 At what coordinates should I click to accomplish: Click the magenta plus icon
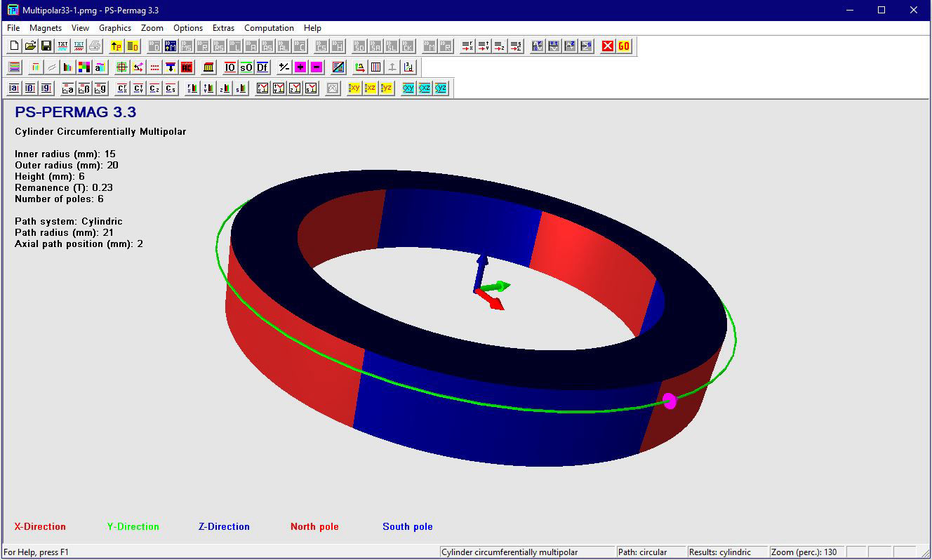pos(300,67)
